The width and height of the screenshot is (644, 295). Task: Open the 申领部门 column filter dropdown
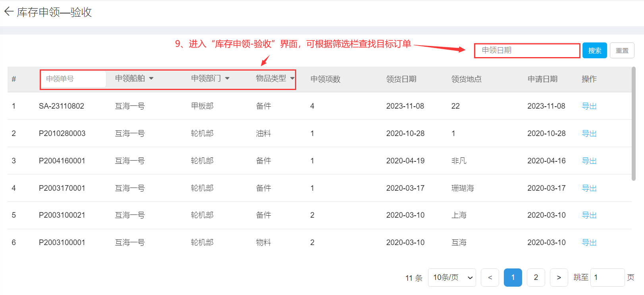tap(210, 79)
